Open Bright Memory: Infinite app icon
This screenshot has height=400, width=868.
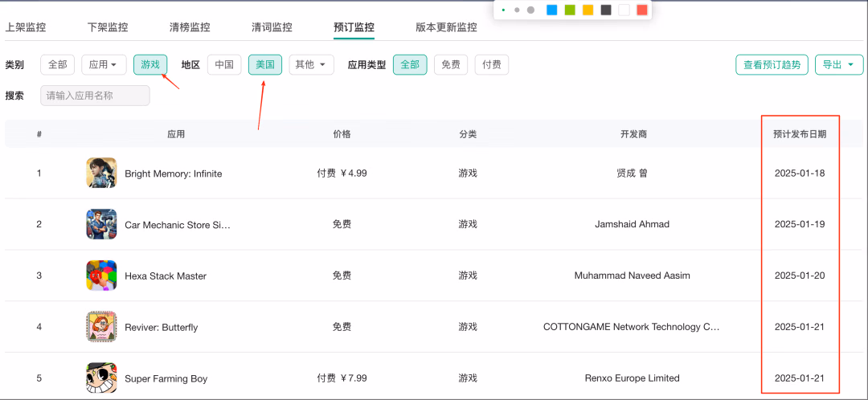(x=101, y=173)
